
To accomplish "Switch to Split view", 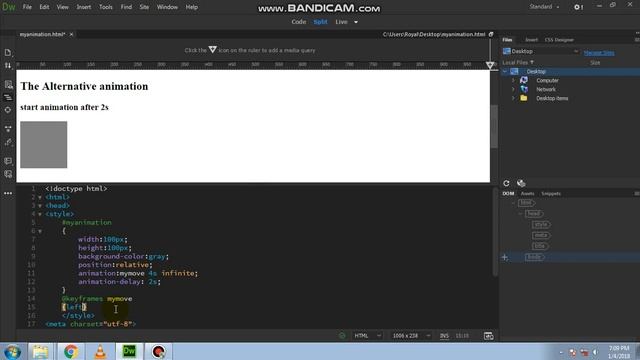I will pyautogui.click(x=320, y=22).
